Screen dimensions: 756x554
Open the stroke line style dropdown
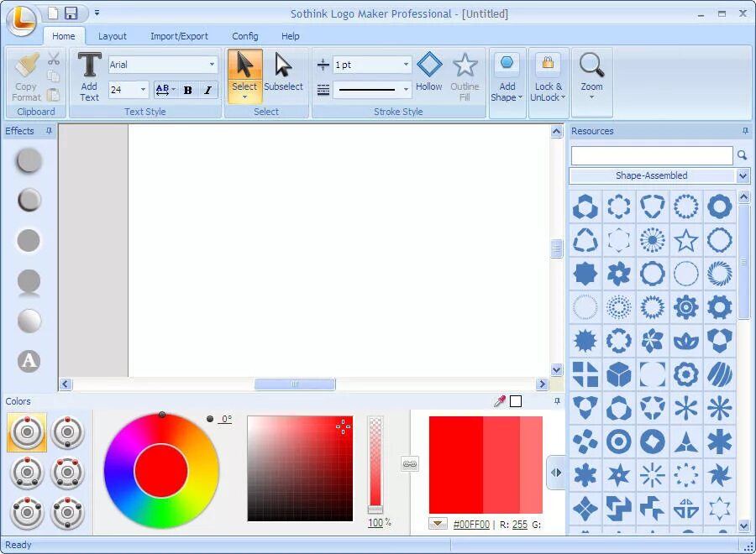tap(406, 90)
